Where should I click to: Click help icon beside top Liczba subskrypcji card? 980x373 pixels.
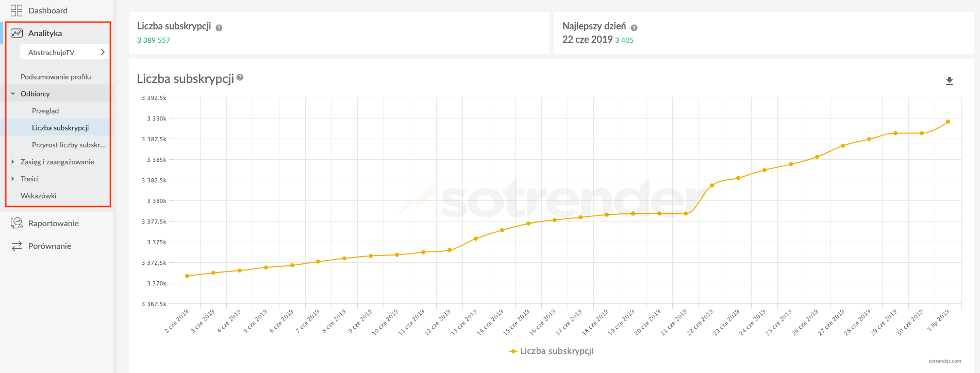(x=219, y=28)
